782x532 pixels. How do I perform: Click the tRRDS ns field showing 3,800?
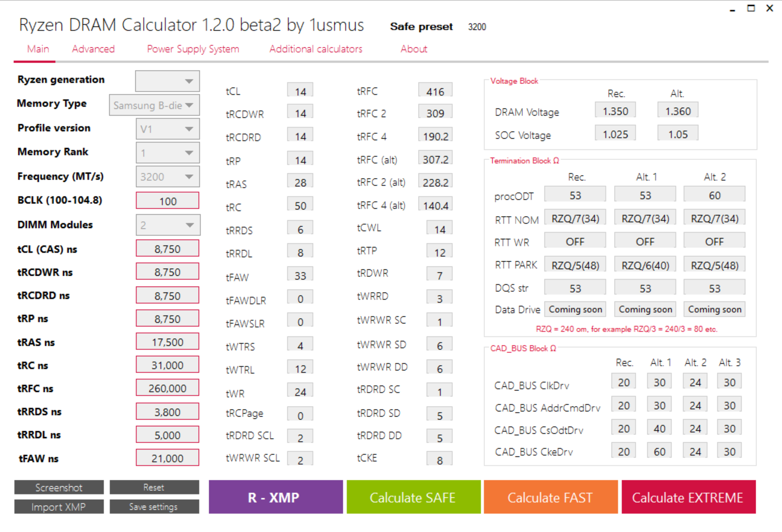[x=167, y=411]
